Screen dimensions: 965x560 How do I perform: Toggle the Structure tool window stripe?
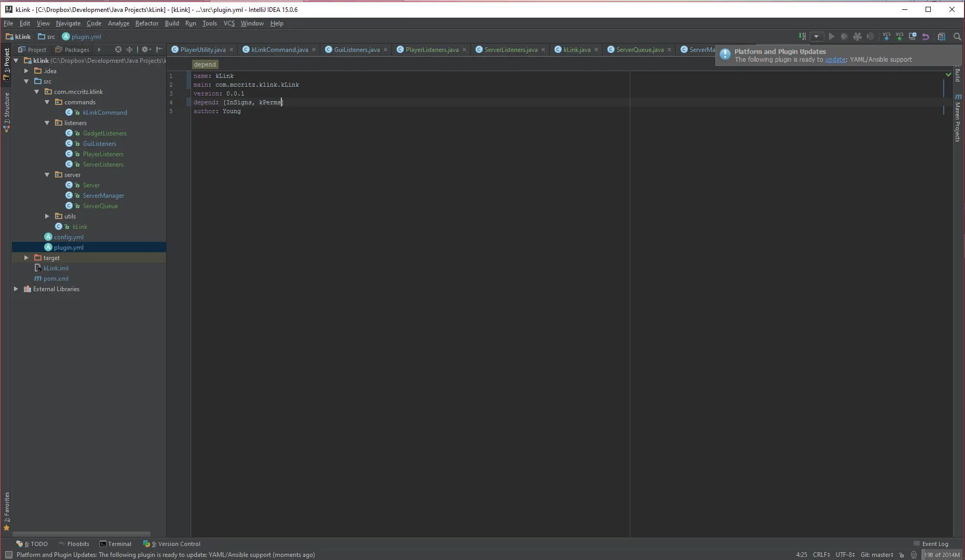pos(6,112)
